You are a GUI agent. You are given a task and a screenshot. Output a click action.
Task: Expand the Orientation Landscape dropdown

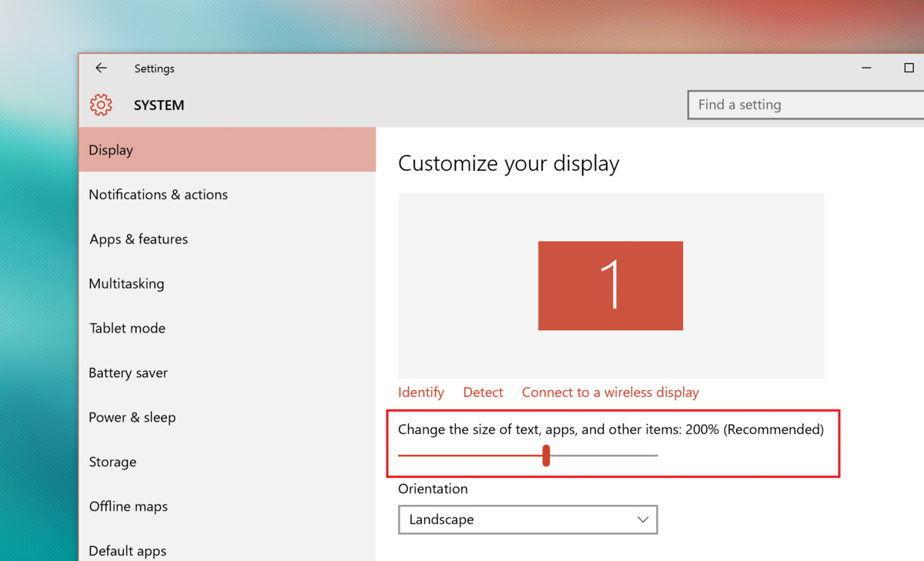[527, 519]
